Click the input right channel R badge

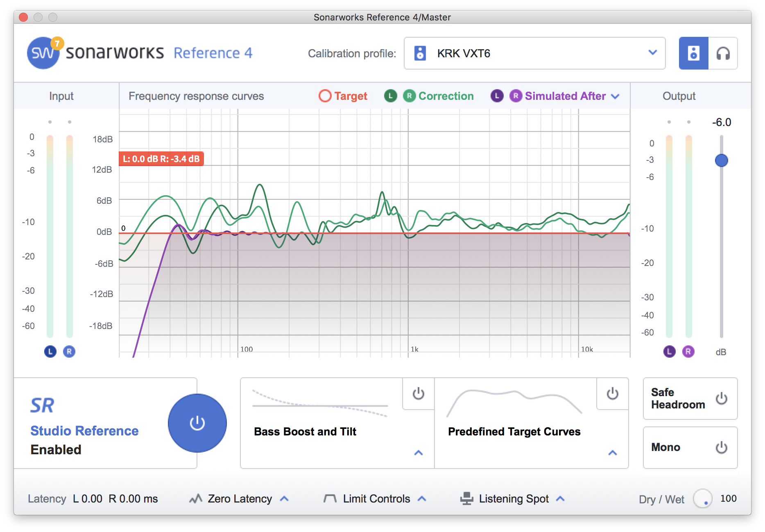click(69, 352)
